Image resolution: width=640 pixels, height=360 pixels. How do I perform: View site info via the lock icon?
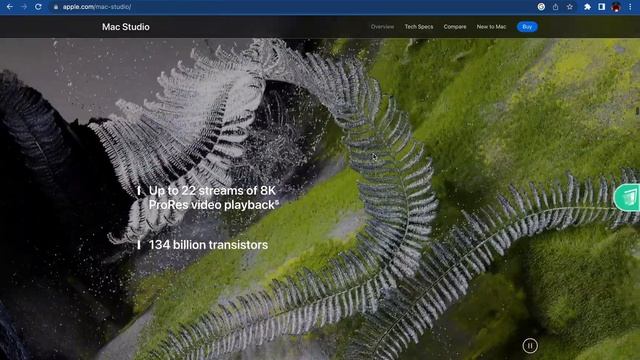point(56,7)
